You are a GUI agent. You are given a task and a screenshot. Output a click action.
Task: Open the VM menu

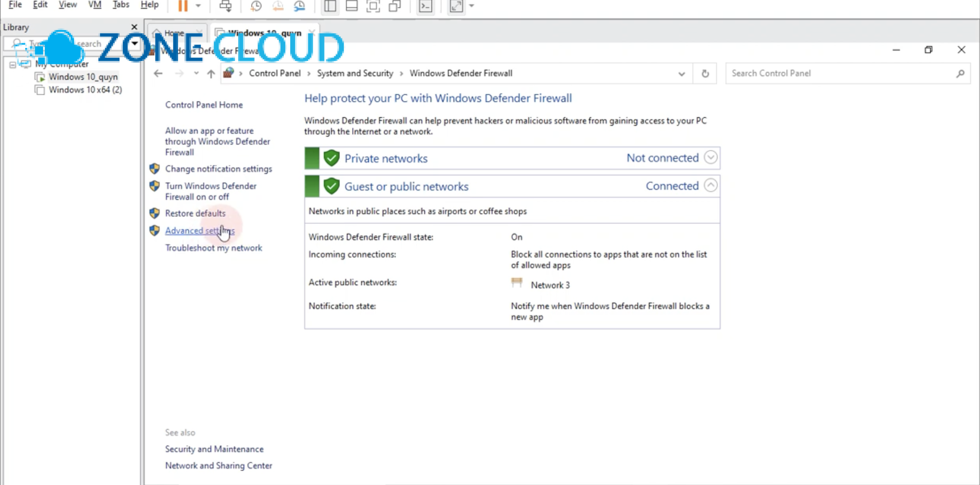[x=95, y=5]
